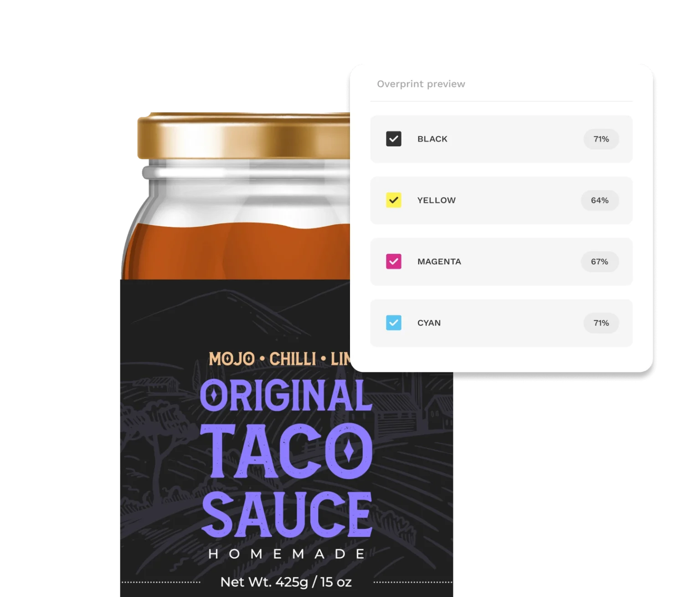Click the SAUCE text on label
The width and height of the screenshot is (700, 597).
tap(287, 514)
